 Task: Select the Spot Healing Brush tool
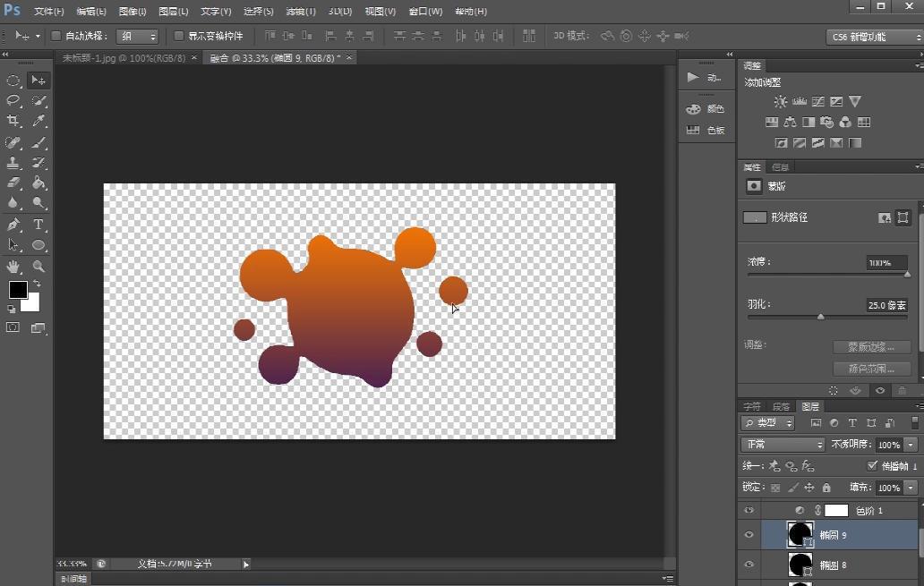point(13,142)
